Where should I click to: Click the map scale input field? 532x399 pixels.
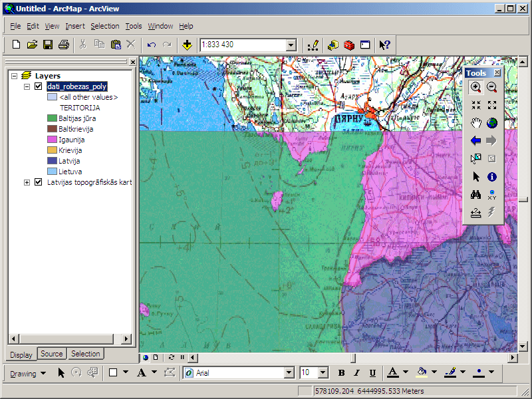[x=243, y=45]
